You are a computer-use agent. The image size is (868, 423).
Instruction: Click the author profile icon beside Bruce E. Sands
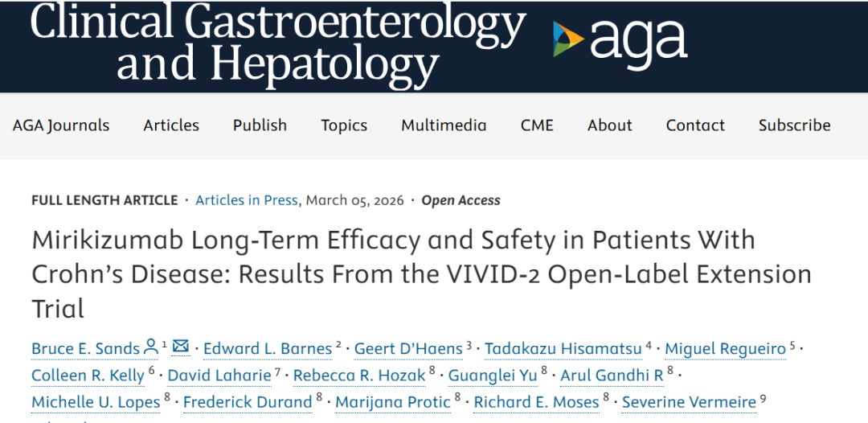click(x=150, y=347)
